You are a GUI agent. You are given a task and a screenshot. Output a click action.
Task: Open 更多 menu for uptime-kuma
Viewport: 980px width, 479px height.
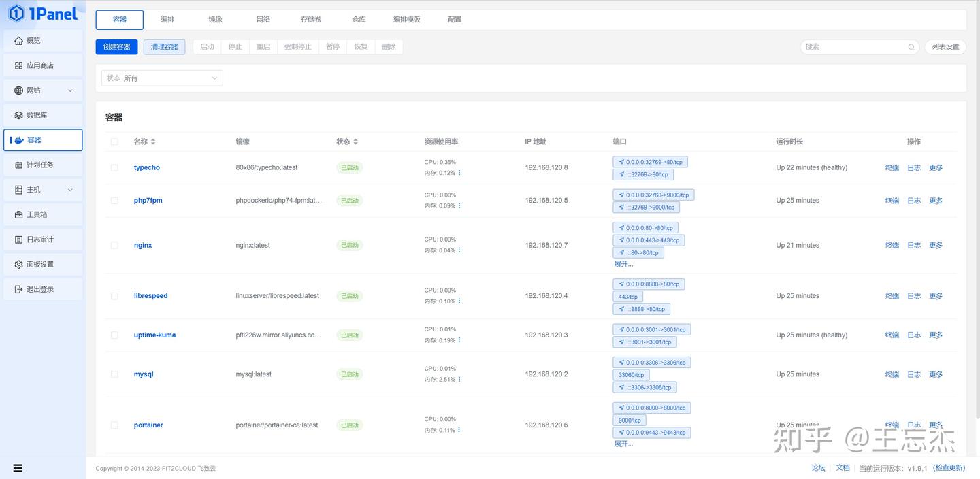(936, 335)
